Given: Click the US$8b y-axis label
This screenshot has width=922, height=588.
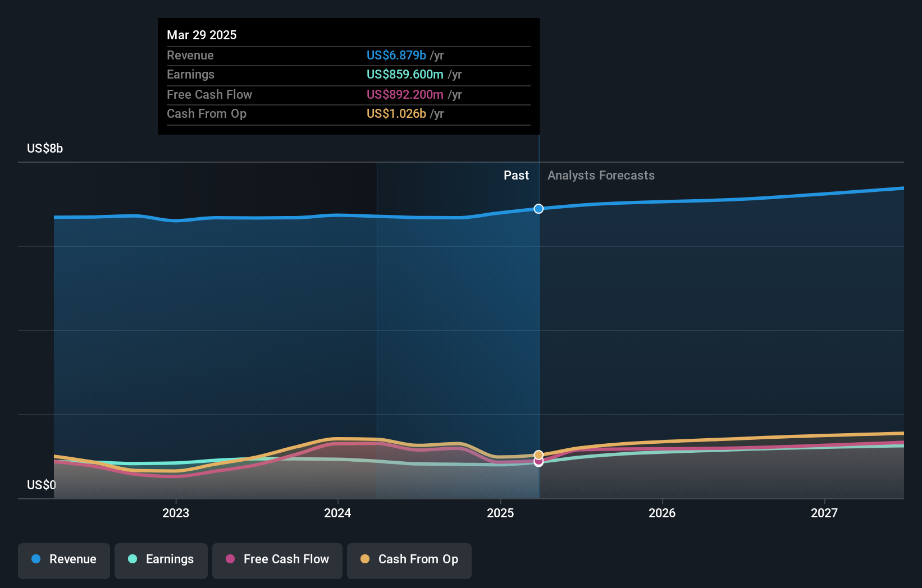Looking at the screenshot, I should pyautogui.click(x=45, y=148).
